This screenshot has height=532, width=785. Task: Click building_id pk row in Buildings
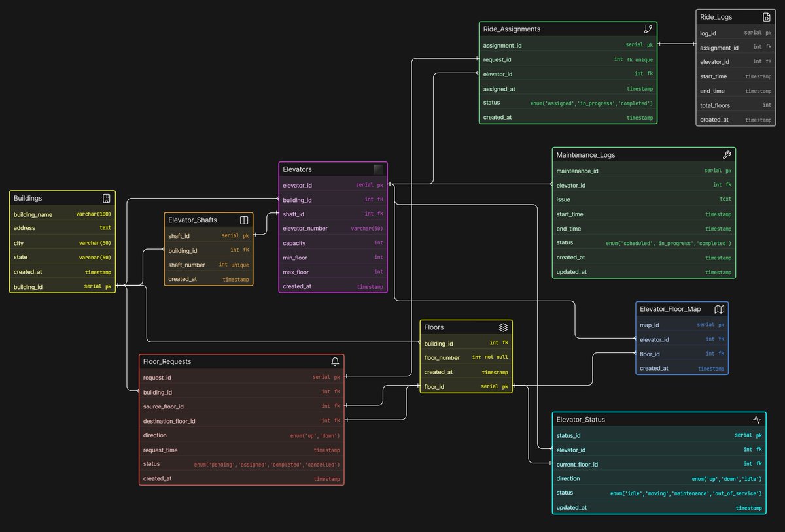click(63, 286)
